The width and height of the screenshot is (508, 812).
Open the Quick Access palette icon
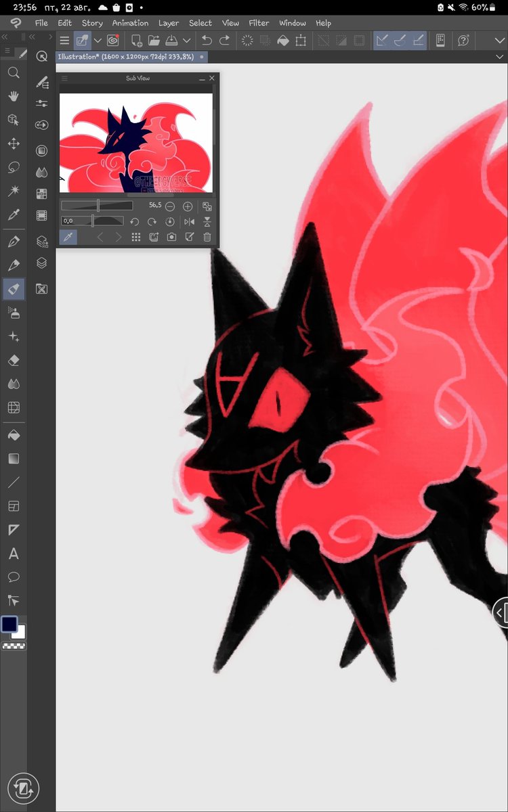42,57
